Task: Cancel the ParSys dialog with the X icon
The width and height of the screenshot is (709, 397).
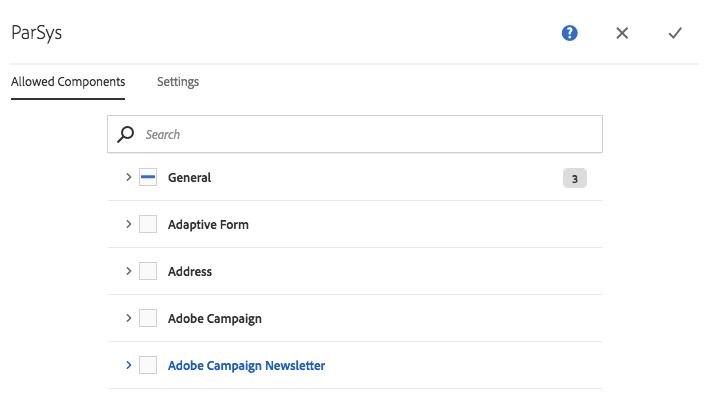Action: coord(622,33)
